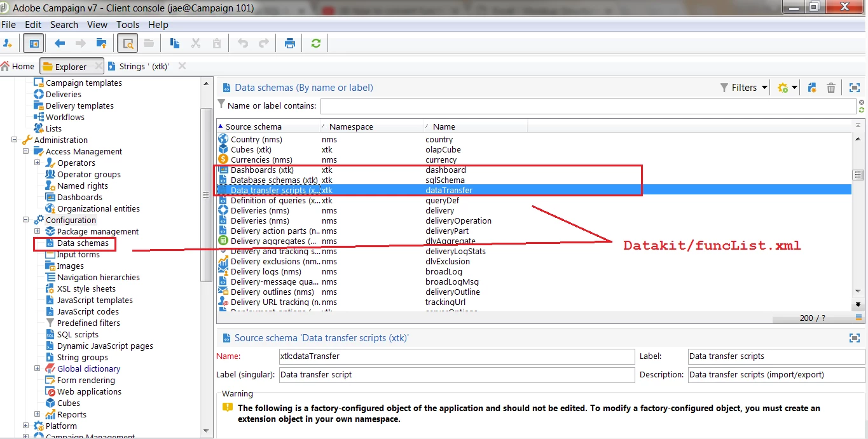Click the schema list jump-to-top arrow
This screenshot has height=439, width=868.
pyautogui.click(x=858, y=125)
